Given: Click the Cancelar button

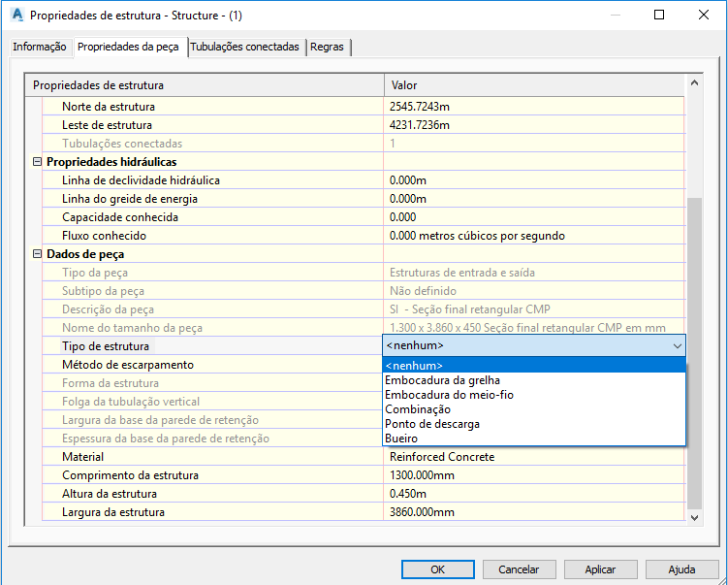Looking at the screenshot, I should tap(519, 569).
